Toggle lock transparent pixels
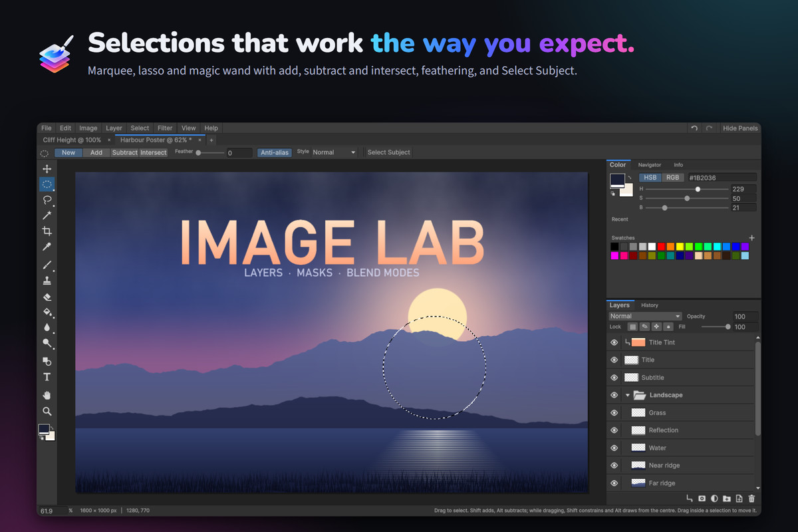The image size is (798, 532). (632, 327)
